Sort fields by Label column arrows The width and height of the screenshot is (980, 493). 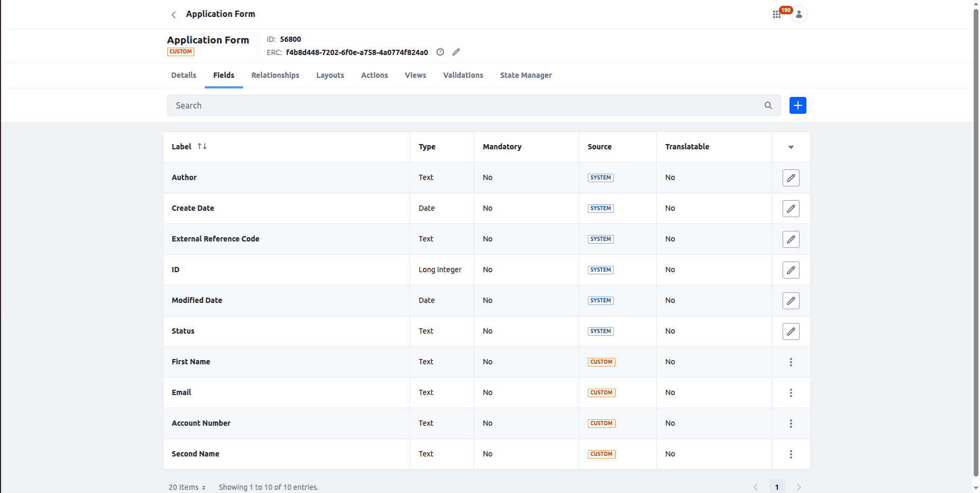click(x=202, y=146)
